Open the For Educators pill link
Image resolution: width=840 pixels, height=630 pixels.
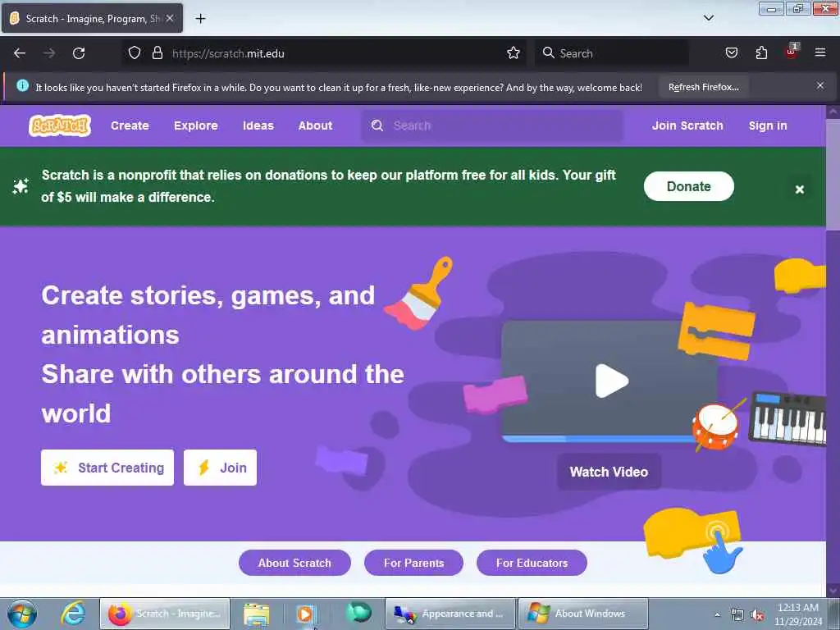click(532, 563)
